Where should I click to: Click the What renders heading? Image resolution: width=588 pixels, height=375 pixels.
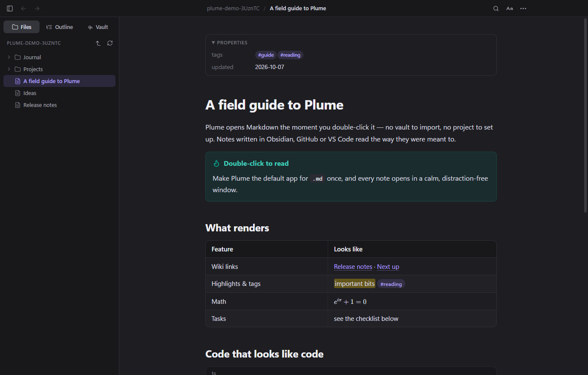click(x=237, y=228)
